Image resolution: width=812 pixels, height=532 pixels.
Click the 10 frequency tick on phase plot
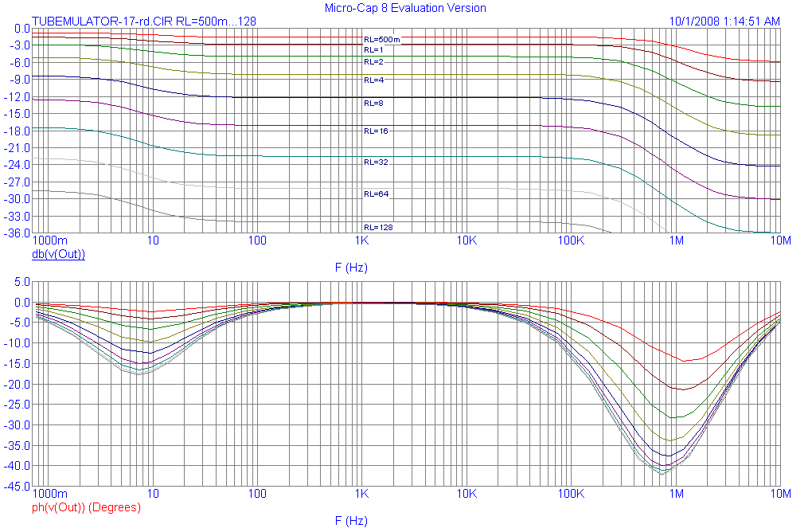pos(153,493)
